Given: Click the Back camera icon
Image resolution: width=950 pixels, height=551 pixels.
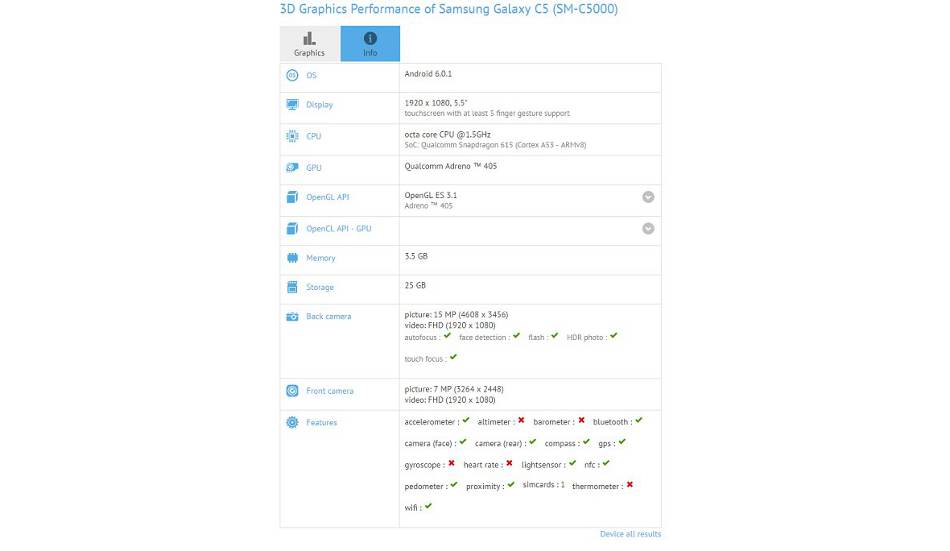Looking at the screenshot, I should click(x=292, y=316).
